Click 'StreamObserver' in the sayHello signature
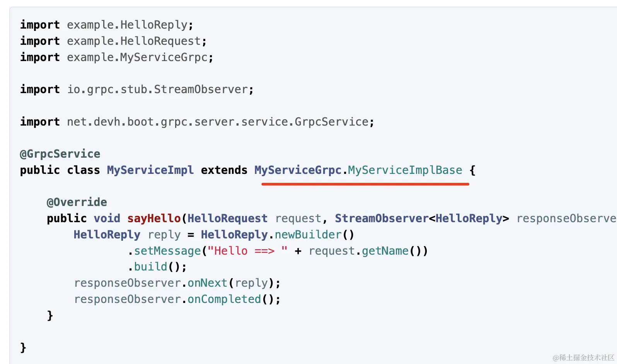Viewport: 617px width, 364px height. click(x=382, y=218)
